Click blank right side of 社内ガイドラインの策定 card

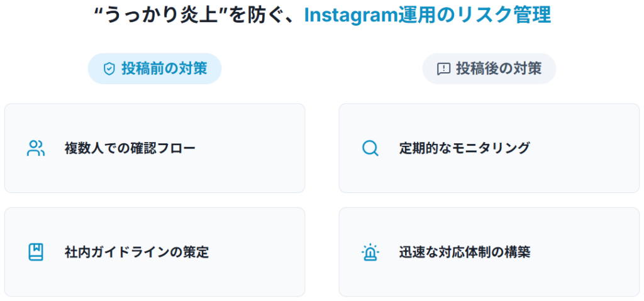pyautogui.click(x=264, y=253)
